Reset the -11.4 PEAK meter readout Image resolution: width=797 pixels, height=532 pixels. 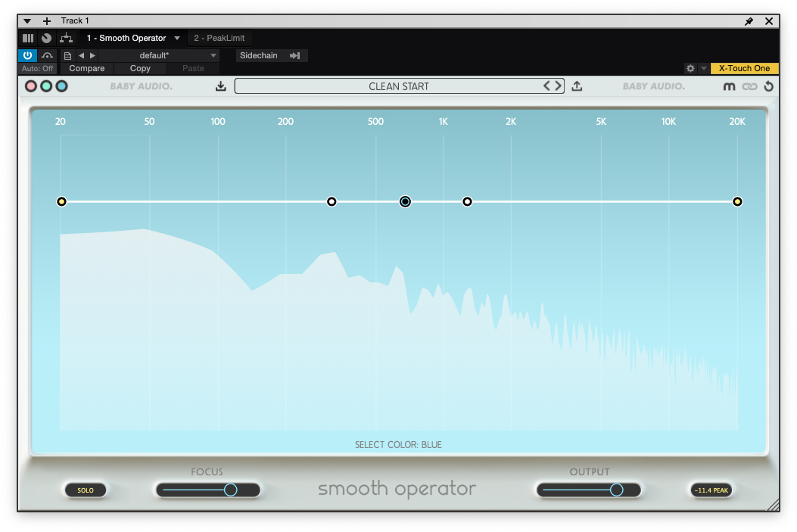[x=711, y=490]
